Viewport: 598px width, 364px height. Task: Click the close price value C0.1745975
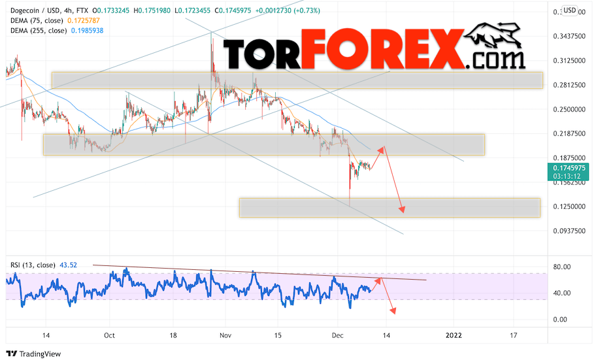pos(233,10)
